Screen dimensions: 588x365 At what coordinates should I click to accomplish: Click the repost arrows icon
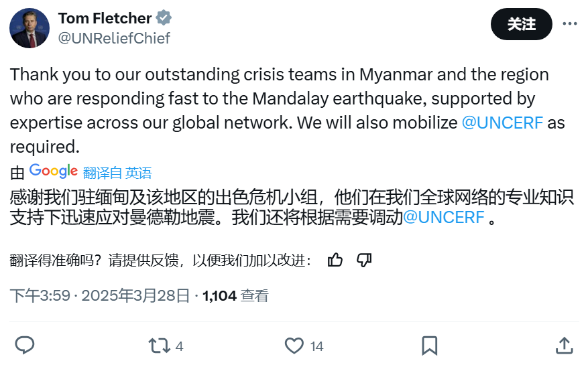(x=158, y=346)
